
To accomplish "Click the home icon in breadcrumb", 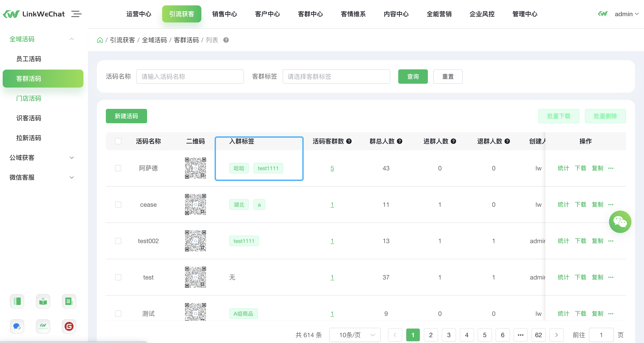I will 100,40.
